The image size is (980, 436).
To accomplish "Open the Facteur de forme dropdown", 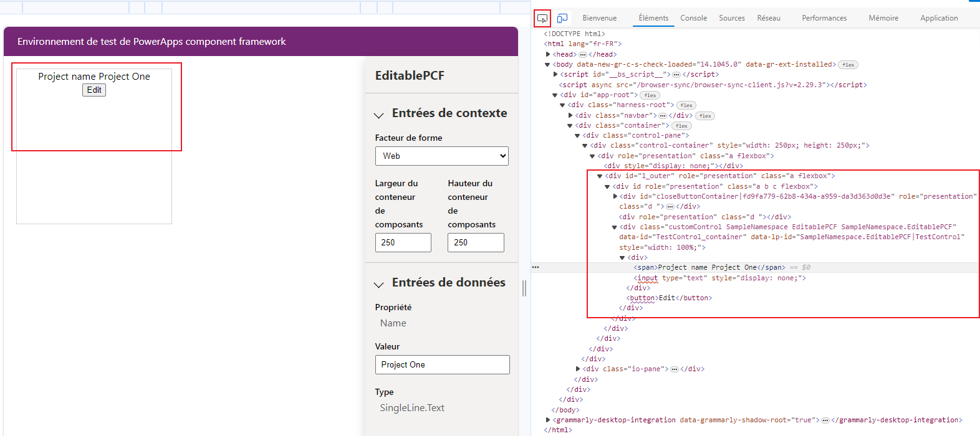I will point(441,156).
